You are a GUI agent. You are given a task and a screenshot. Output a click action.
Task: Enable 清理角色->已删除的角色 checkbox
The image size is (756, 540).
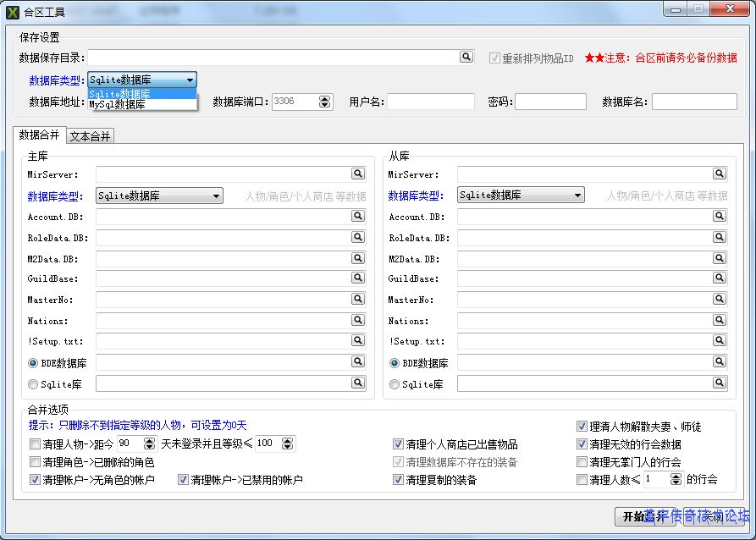(36, 462)
